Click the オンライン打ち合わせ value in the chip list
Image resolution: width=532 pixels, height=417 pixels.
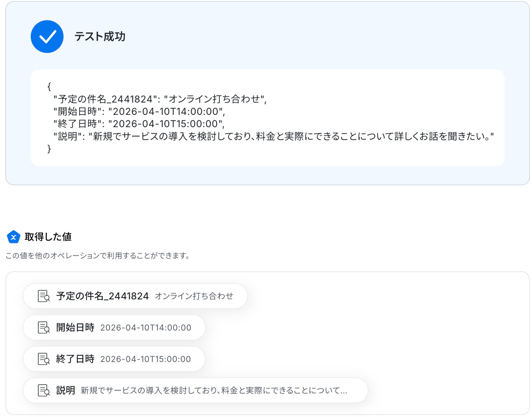194,296
